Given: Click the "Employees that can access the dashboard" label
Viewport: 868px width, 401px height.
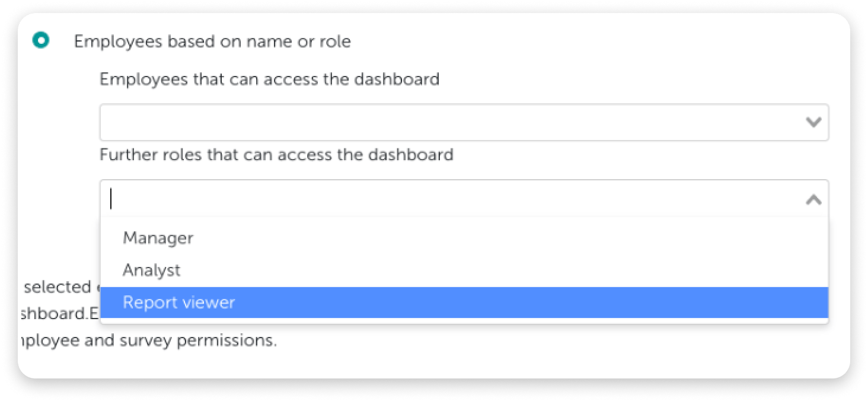Looking at the screenshot, I should 269,79.
